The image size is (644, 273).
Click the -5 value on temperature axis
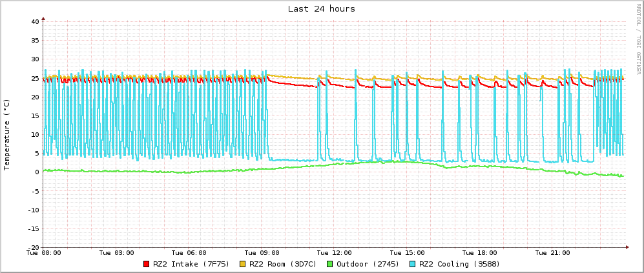tap(36, 191)
